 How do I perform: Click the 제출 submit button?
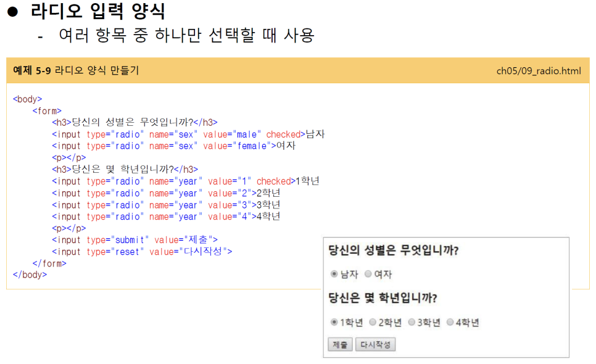pyautogui.click(x=340, y=345)
